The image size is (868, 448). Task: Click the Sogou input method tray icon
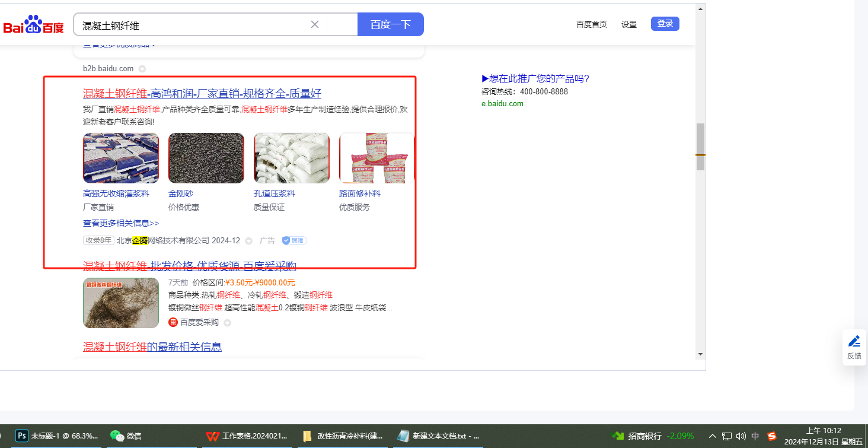(x=772, y=436)
